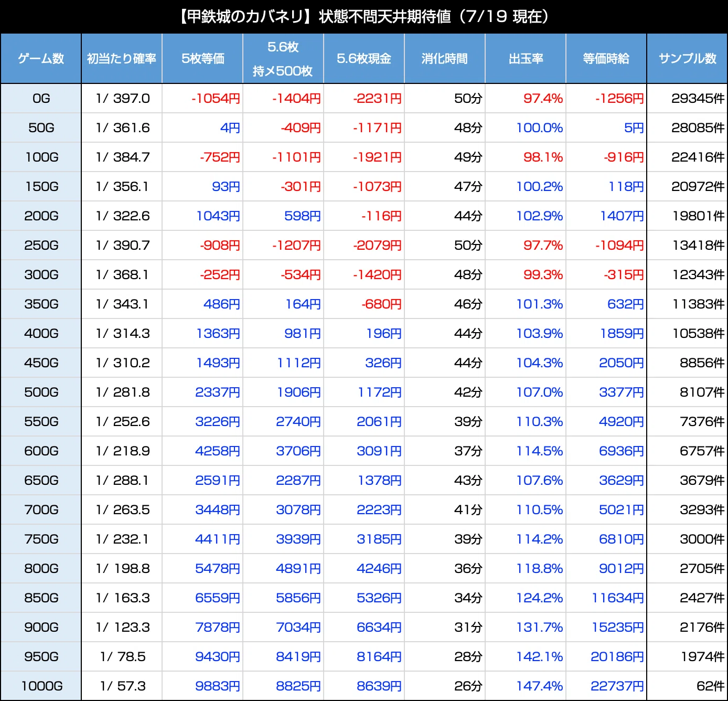Viewport: 728px width, 701px height.
Task: Click the red value -680円
Action: tap(381, 304)
